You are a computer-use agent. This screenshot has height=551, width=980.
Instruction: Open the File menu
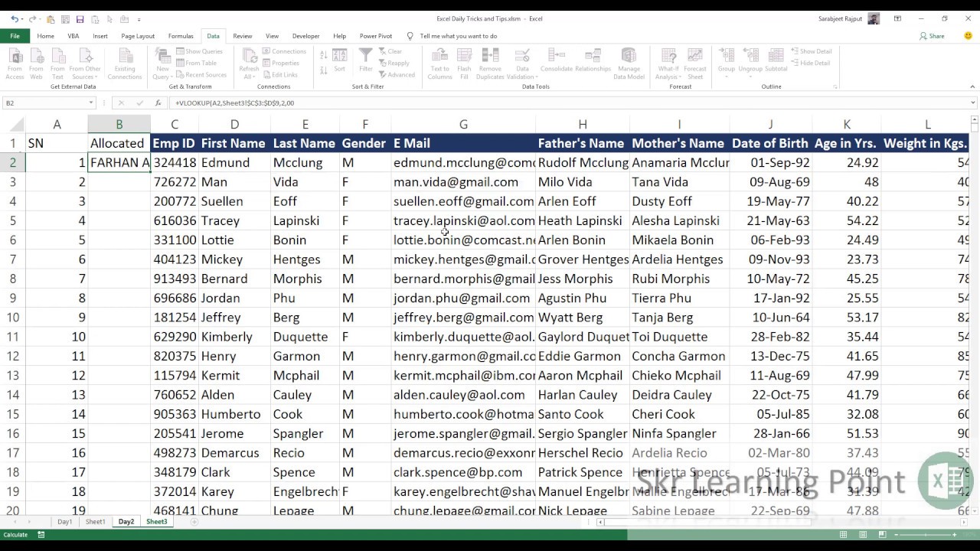tap(15, 36)
